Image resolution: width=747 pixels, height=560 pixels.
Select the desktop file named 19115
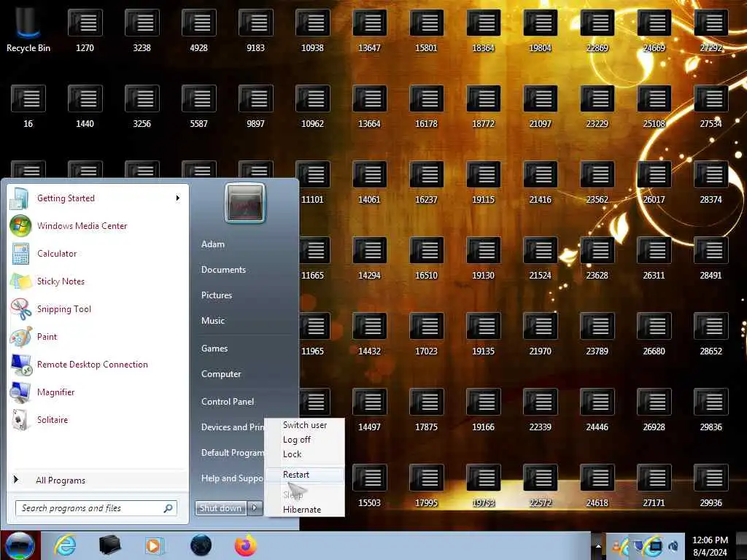[483, 182]
